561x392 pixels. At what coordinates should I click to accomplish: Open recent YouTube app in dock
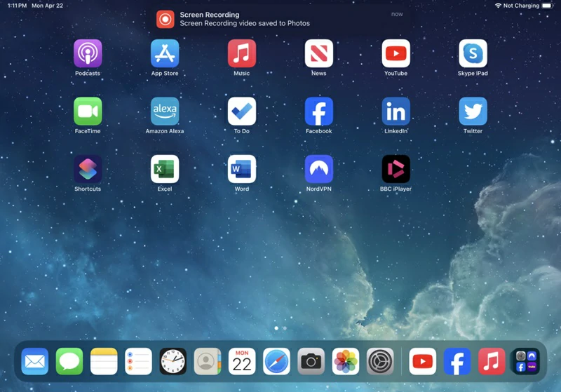423,361
